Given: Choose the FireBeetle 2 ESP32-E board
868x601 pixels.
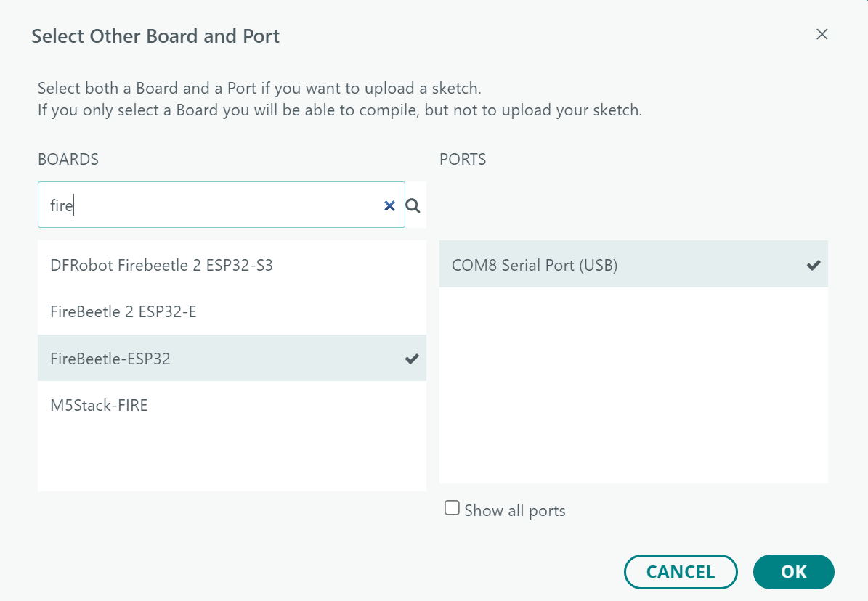Looking at the screenshot, I should click(x=123, y=311).
